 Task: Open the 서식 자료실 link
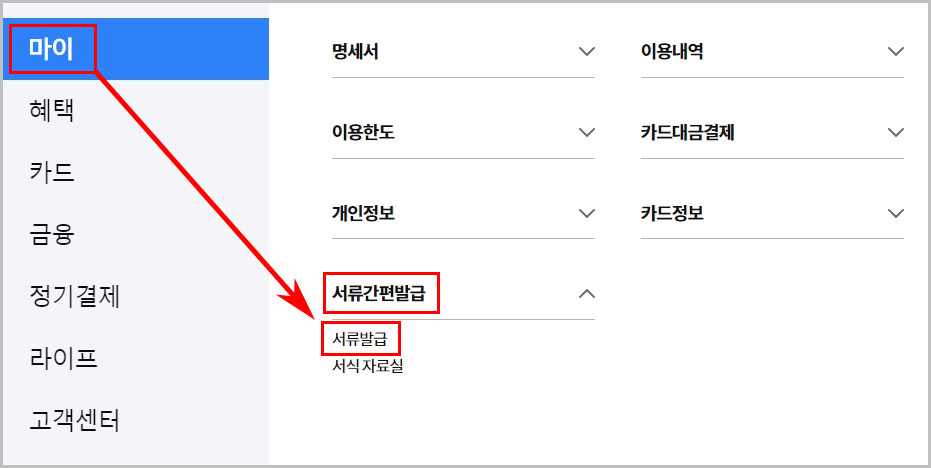(x=368, y=366)
